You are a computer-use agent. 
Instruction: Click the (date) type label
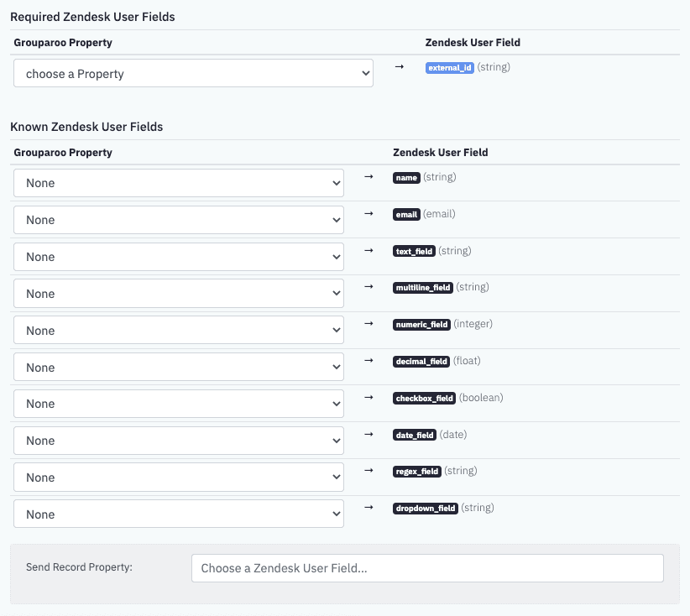click(453, 435)
